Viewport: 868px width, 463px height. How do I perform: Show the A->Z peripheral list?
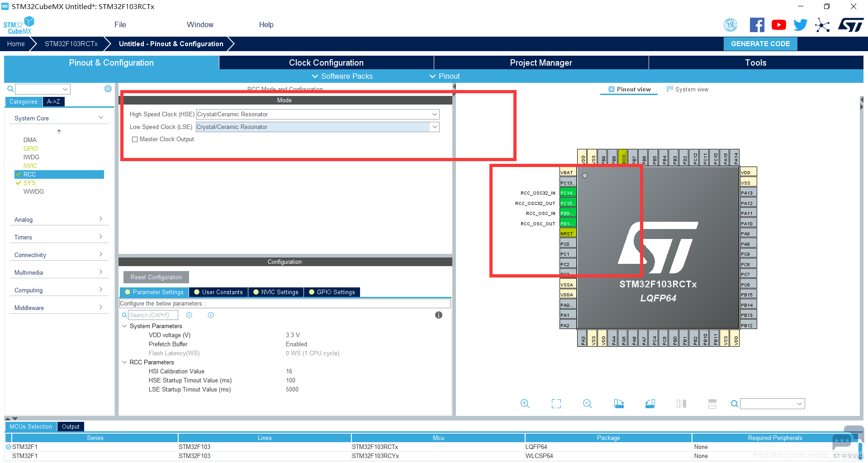(x=53, y=102)
